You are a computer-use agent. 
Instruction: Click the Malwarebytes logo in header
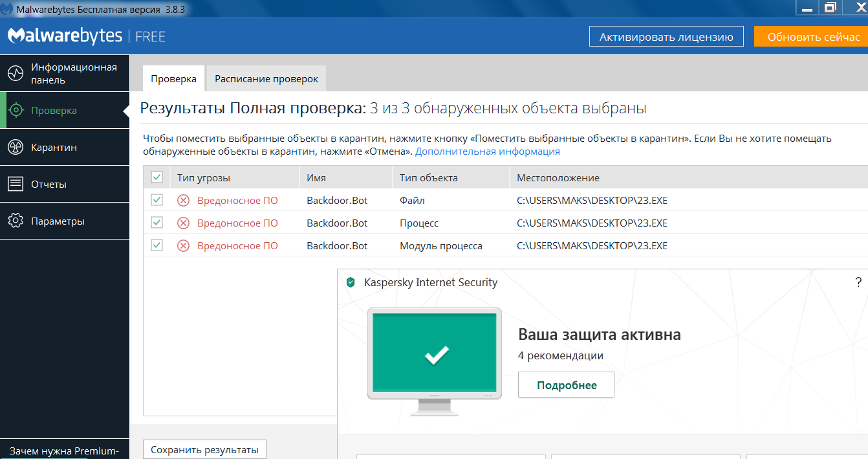(x=65, y=36)
